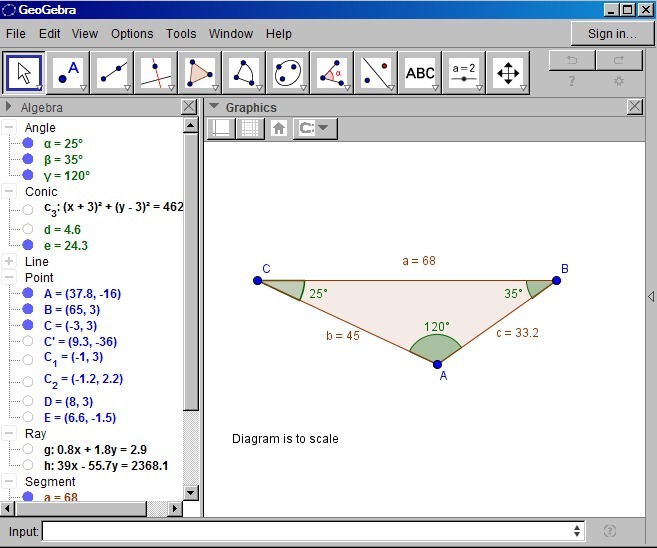Select the Angle tool
The height and width of the screenshot is (548, 657).
[x=332, y=73]
